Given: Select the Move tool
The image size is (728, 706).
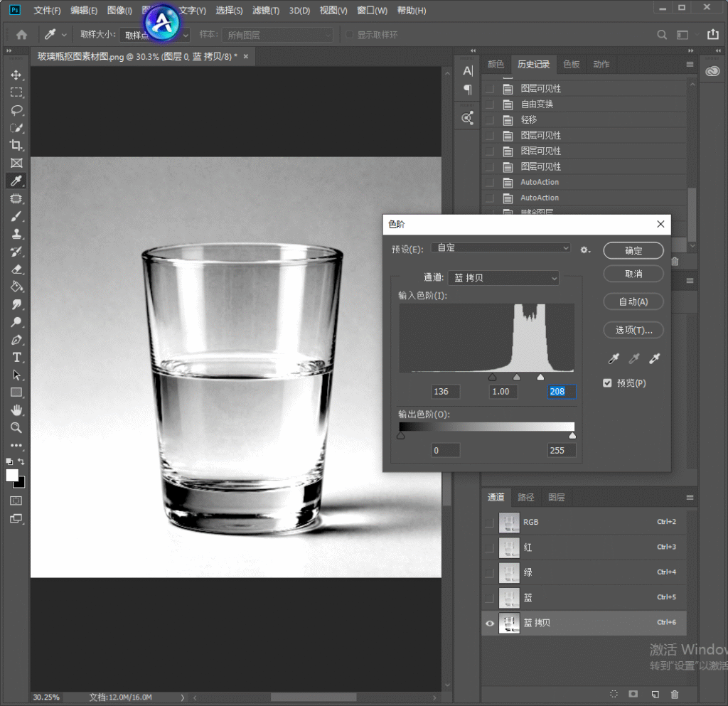Looking at the screenshot, I should coord(16,75).
